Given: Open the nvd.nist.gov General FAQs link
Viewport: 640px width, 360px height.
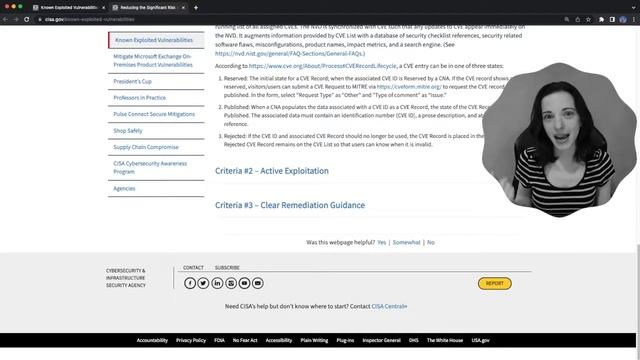Looking at the screenshot, I should pos(290,53).
